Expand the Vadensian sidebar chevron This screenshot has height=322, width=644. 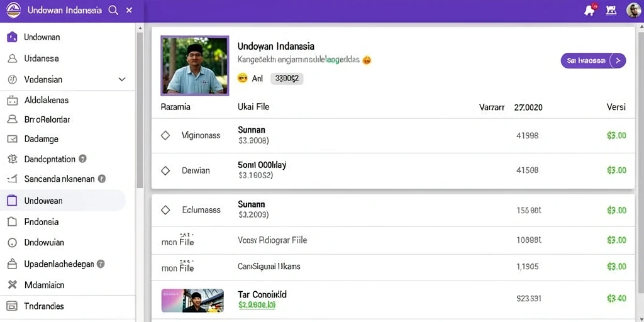[122, 79]
